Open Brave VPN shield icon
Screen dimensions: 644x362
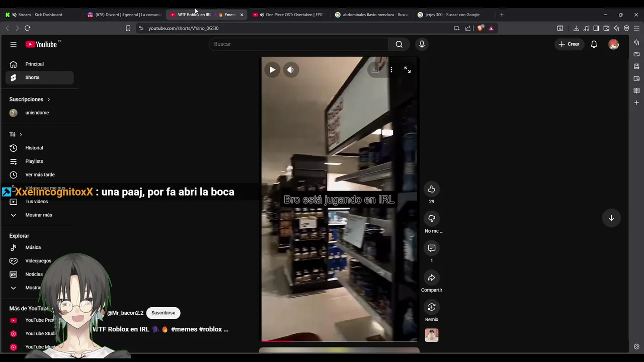pos(626,28)
